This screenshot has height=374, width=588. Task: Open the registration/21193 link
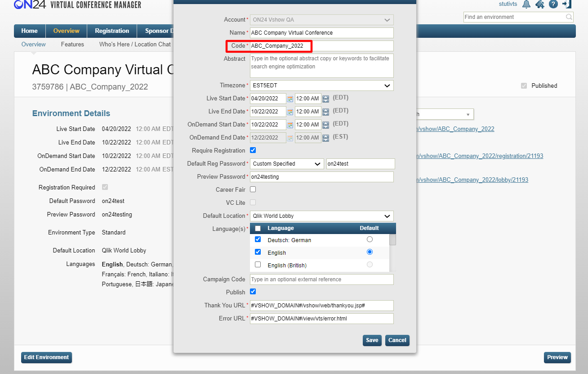[480, 156]
